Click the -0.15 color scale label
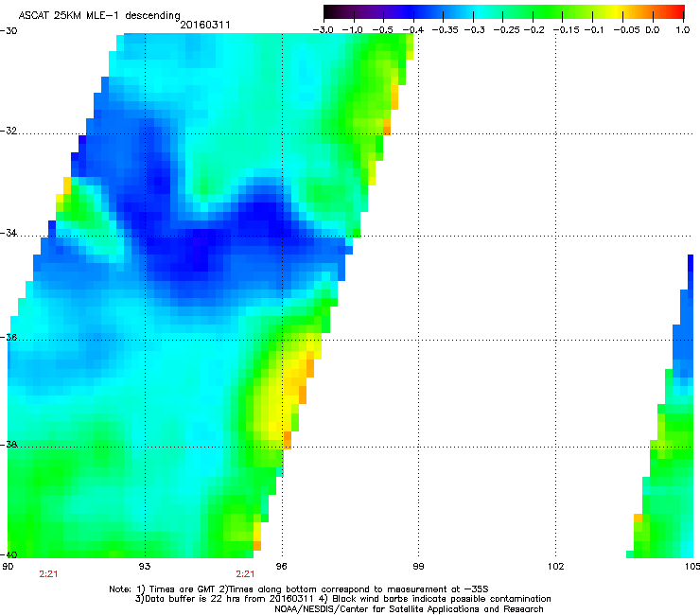 click(x=566, y=30)
